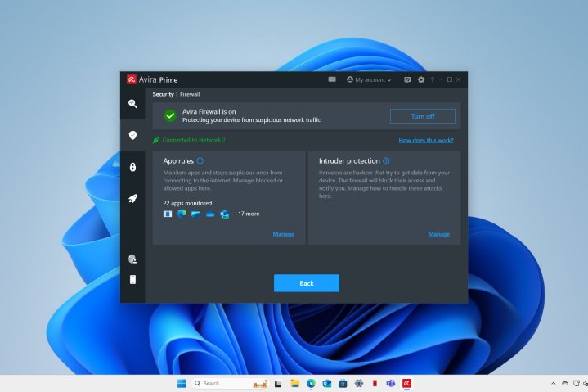Open the Performance rocket icon in sidebar
The height and width of the screenshot is (392, 588).
tap(132, 198)
